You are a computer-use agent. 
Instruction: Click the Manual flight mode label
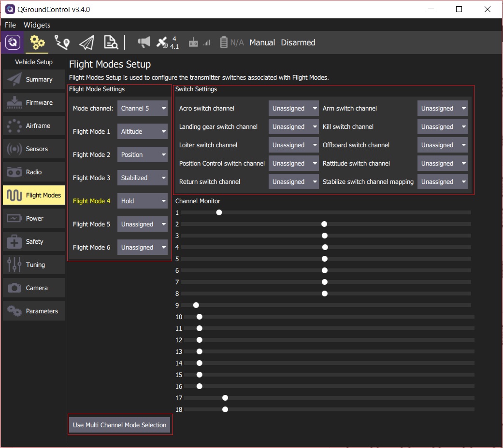point(262,42)
